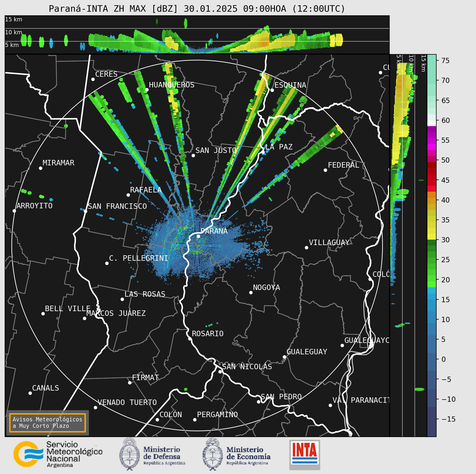Click the 15 km label in top profile

click(14, 19)
